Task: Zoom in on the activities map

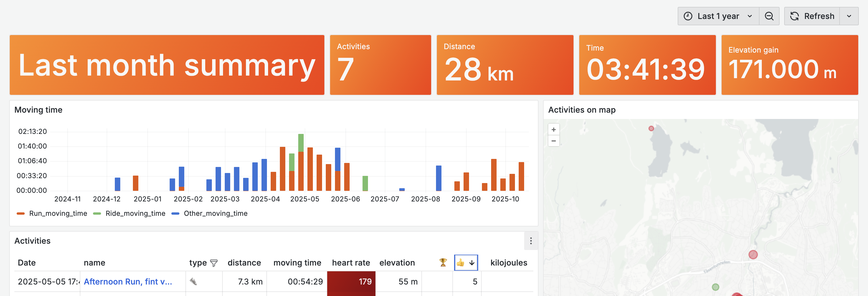Action: [x=554, y=130]
